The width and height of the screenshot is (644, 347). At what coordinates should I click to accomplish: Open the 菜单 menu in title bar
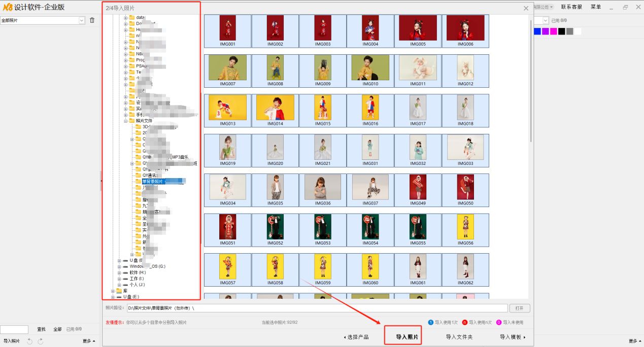(x=596, y=7)
